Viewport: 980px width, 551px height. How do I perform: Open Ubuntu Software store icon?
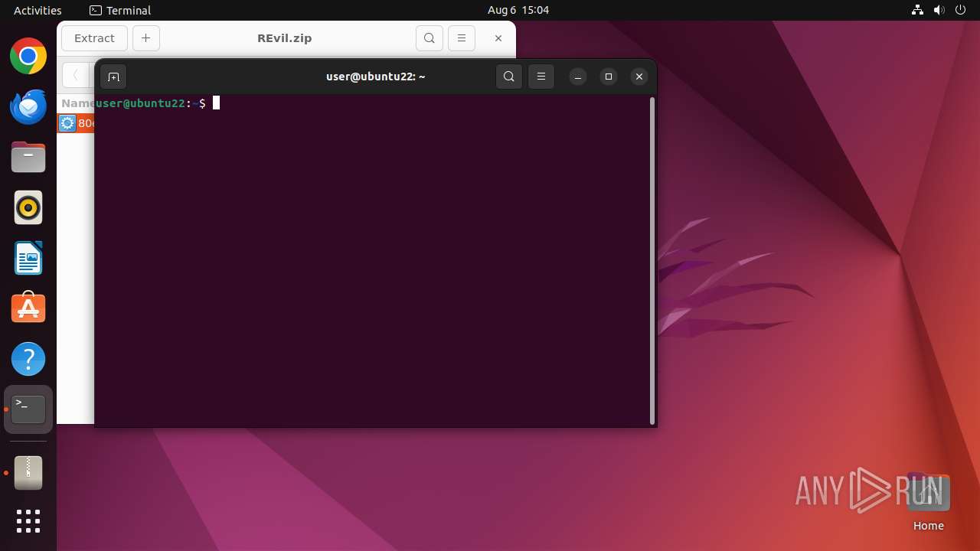coord(28,308)
